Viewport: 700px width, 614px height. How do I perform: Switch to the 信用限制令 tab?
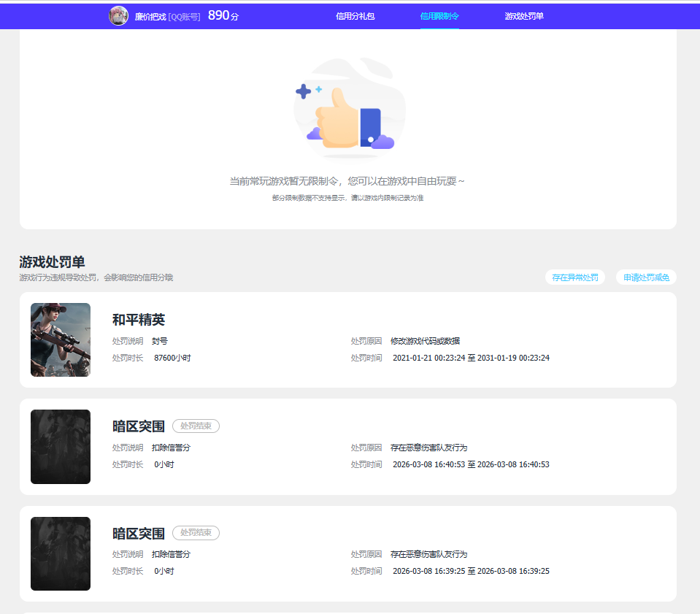[x=439, y=17]
